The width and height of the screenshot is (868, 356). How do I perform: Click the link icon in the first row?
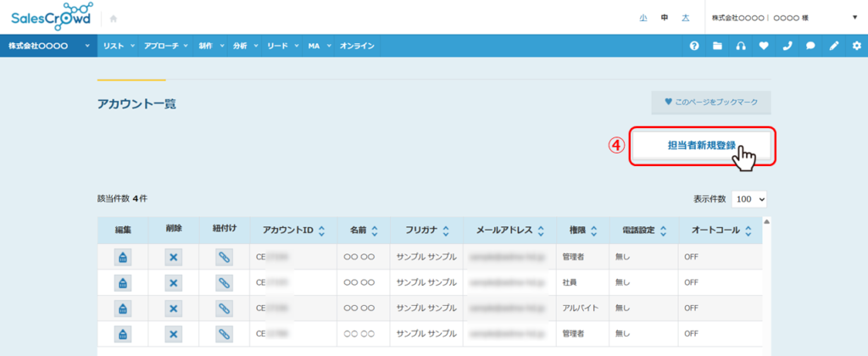(x=224, y=257)
